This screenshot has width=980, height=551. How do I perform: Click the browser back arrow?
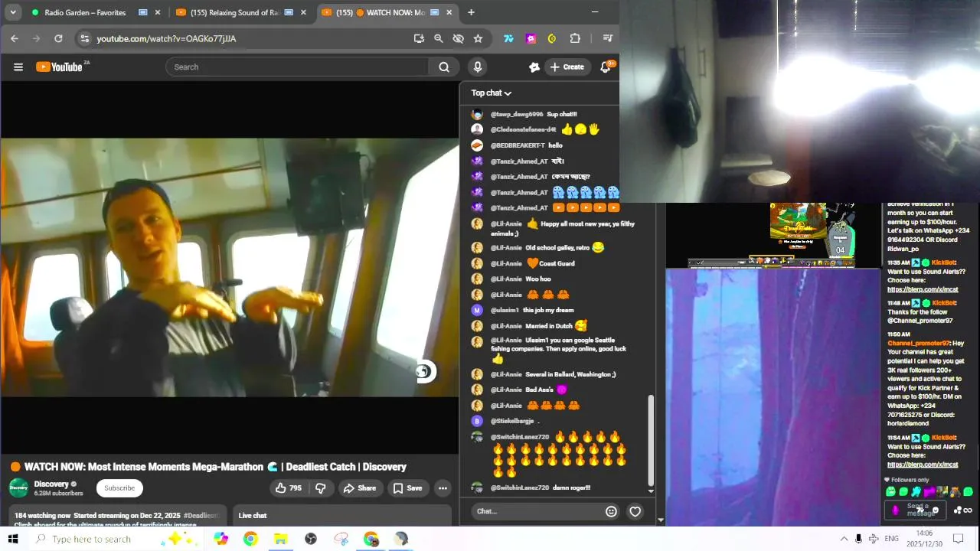click(x=15, y=38)
